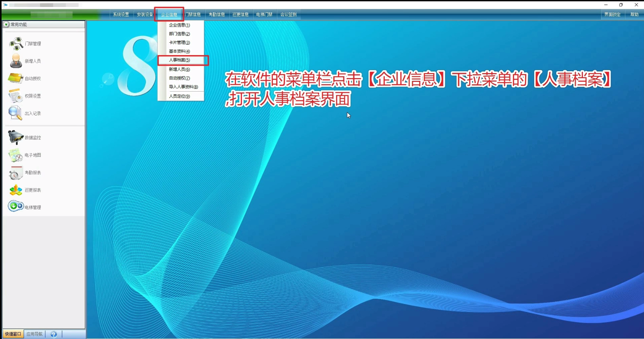Collapse the 常用功能 panel header

[7, 25]
